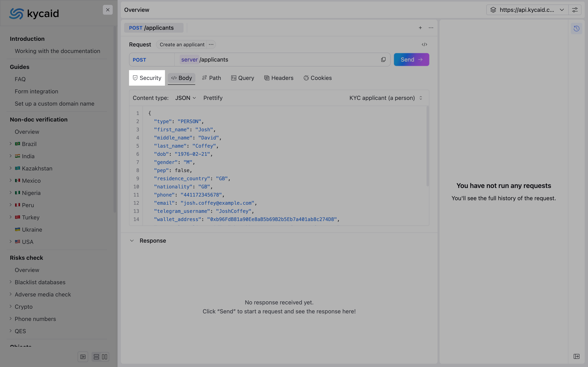Open environment settings sliders icon
This screenshot has width=588, height=367.
click(575, 10)
